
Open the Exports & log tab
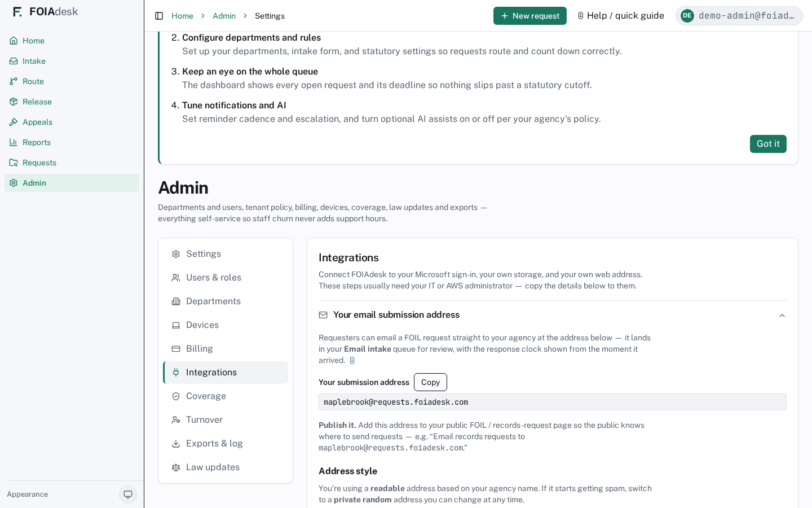tap(226, 444)
